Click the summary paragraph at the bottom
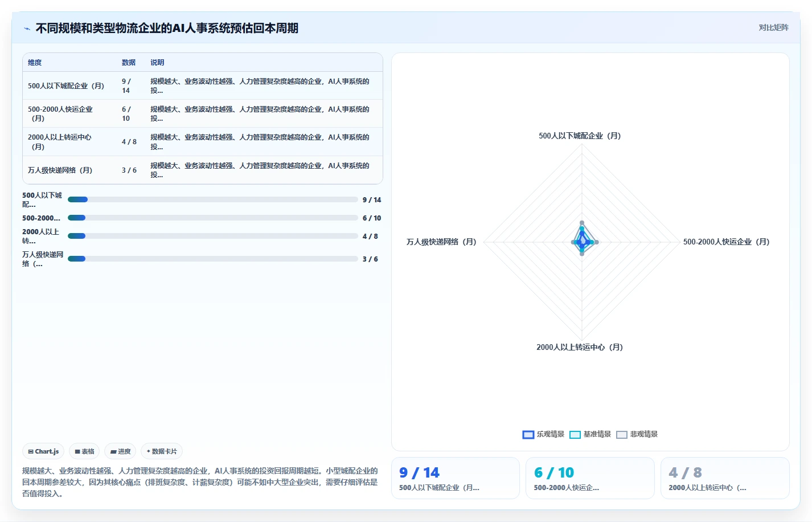812x522 pixels. (200, 482)
